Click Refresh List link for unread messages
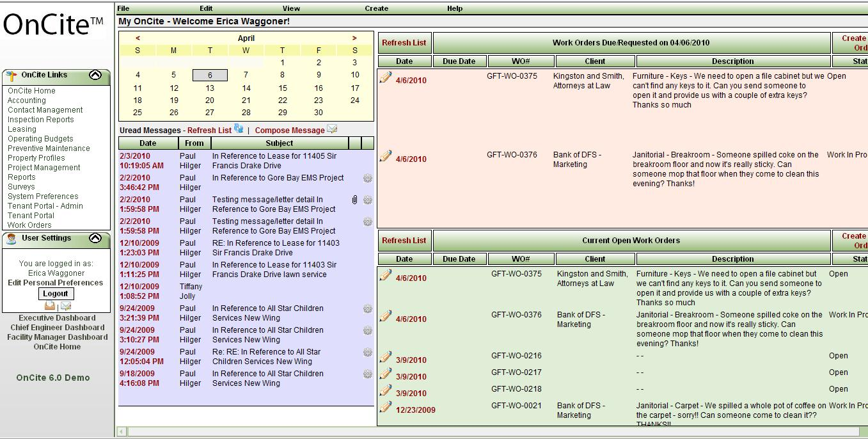Viewport: 868px width, 439px height. (x=209, y=131)
